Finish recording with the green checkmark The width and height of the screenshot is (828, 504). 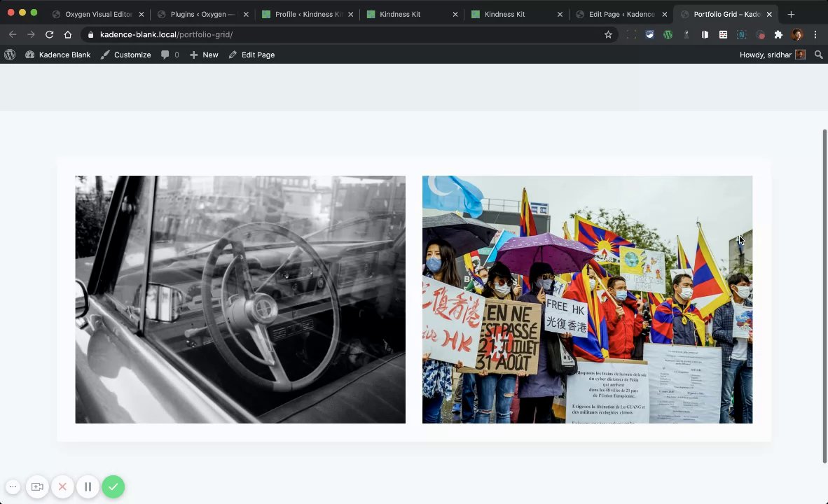(x=113, y=486)
